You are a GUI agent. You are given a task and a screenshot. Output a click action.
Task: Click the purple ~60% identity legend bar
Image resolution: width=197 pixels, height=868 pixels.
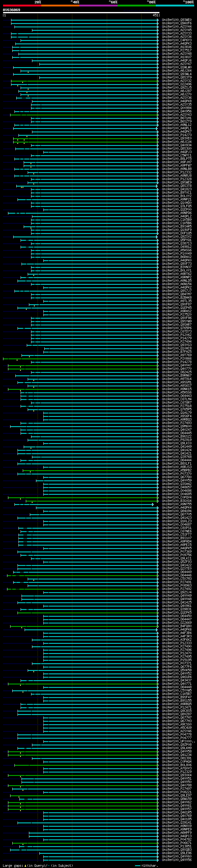coord(98,6)
